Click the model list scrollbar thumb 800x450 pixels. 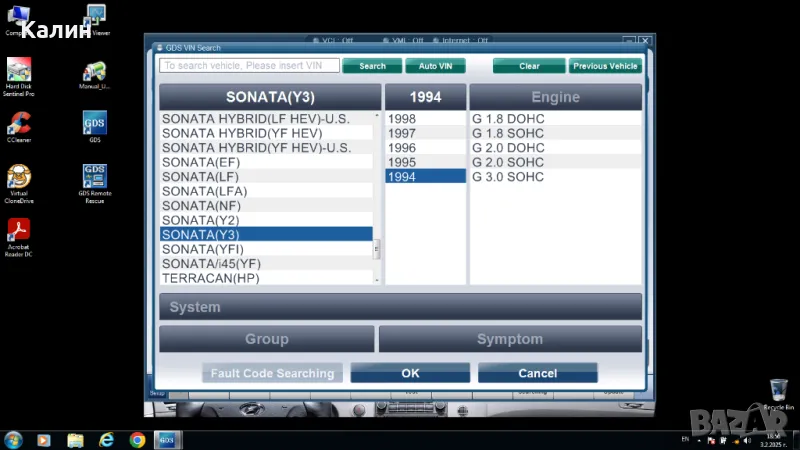(x=377, y=249)
